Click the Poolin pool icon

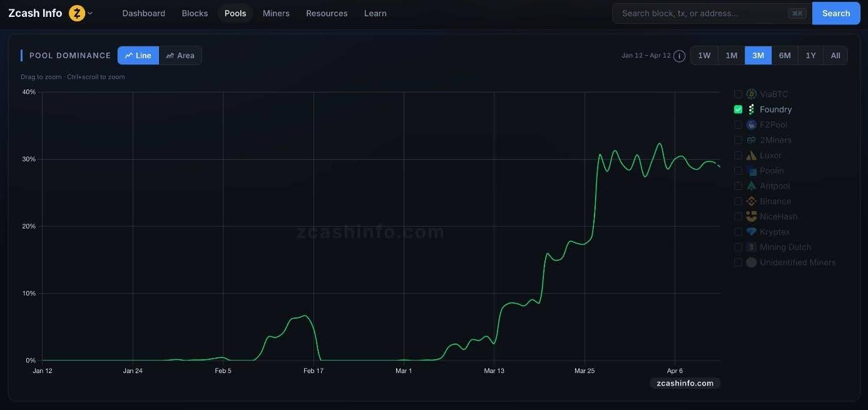[751, 170]
